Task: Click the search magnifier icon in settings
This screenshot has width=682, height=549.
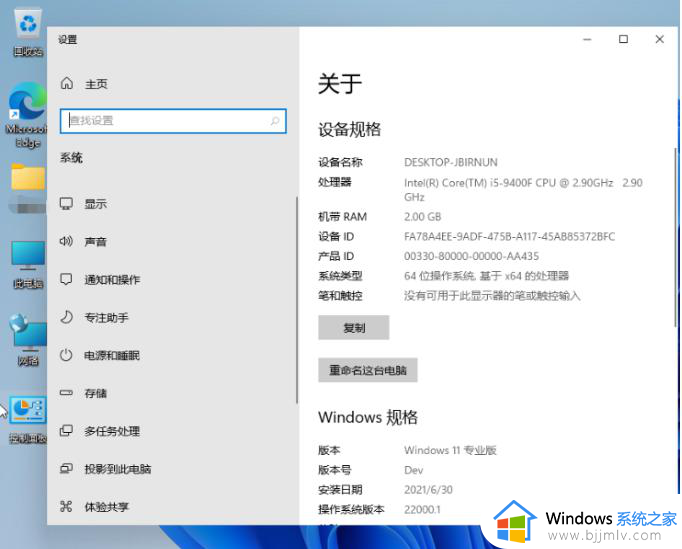Action: [x=275, y=121]
